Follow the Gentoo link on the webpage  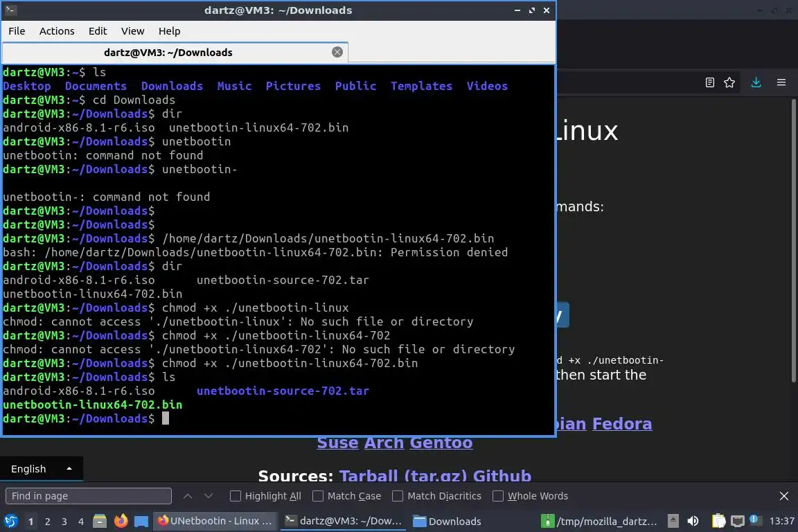click(441, 443)
